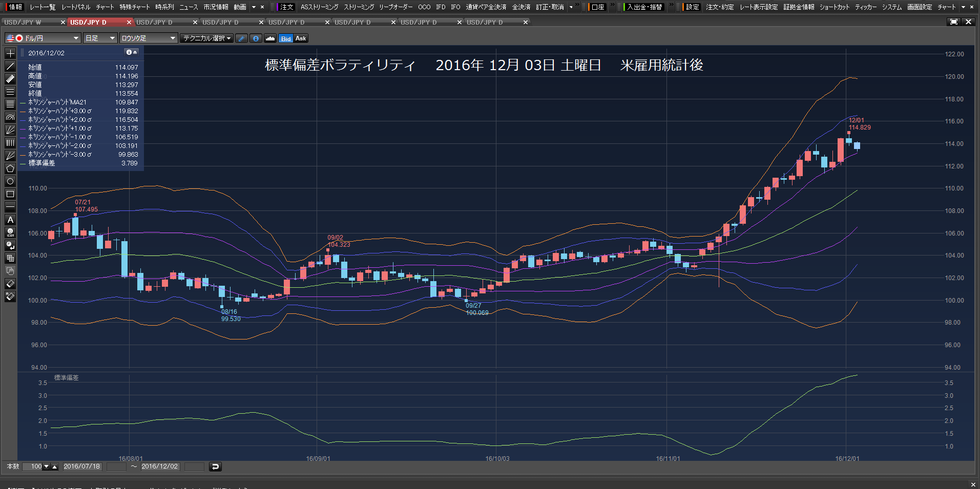Open the 特殊チャート menu item
980x489 pixels.
click(135, 7)
